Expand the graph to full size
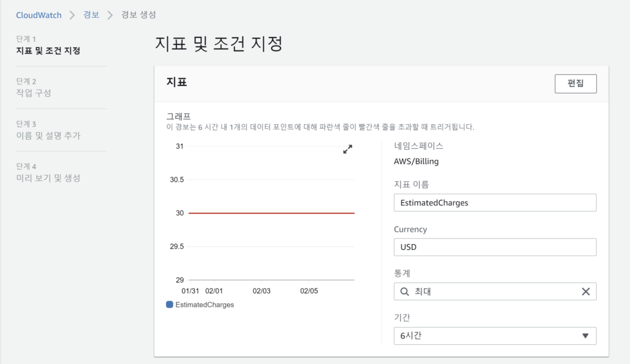630x364 pixels. pos(348,149)
